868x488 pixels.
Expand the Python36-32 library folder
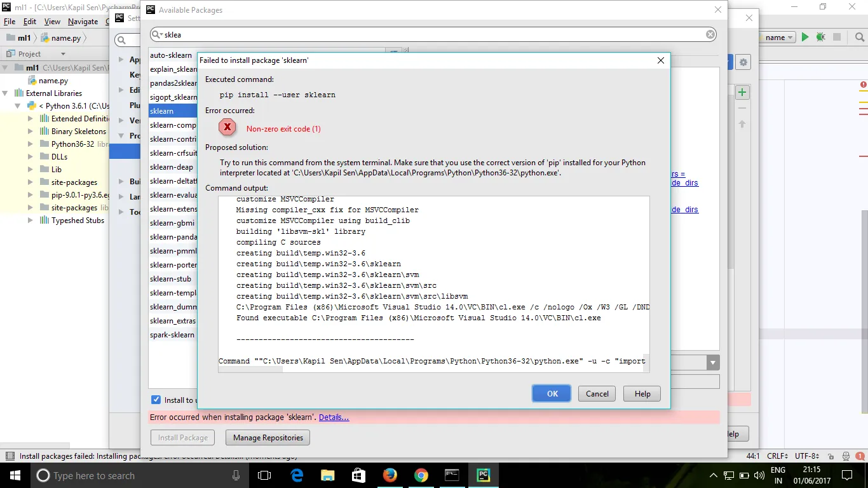point(30,144)
